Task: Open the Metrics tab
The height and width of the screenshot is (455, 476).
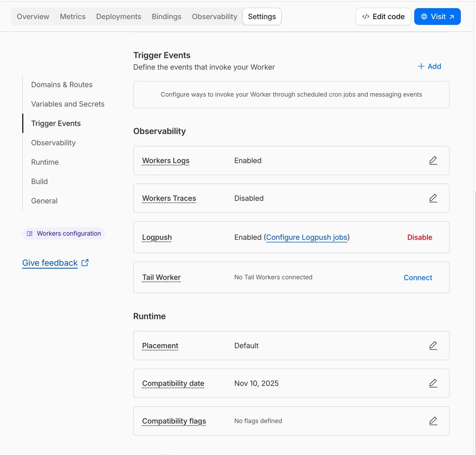Action: click(x=73, y=17)
